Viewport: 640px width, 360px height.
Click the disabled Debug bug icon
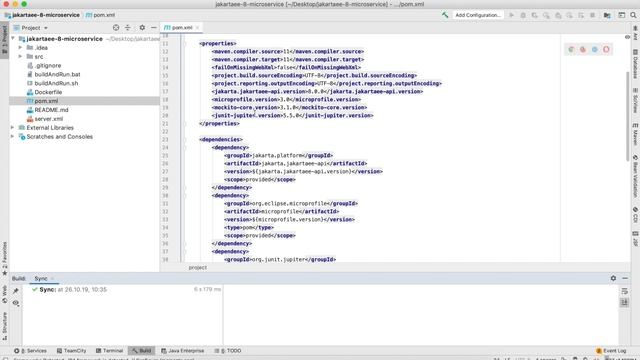pos(523,15)
